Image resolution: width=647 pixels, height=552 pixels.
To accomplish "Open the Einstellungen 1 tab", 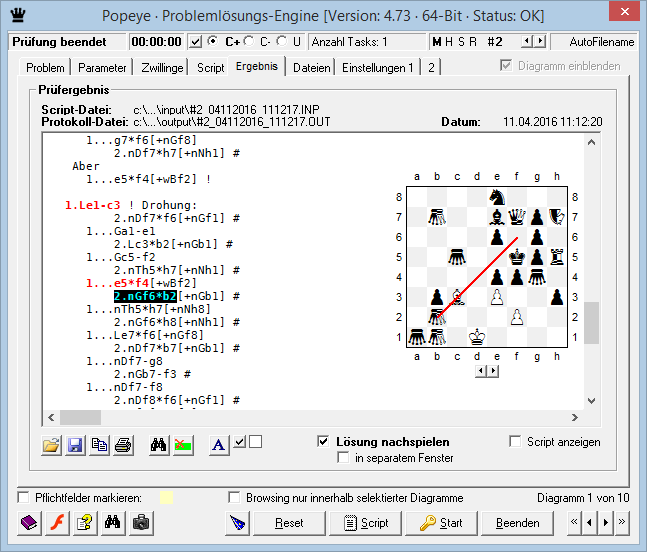I will coord(378,68).
